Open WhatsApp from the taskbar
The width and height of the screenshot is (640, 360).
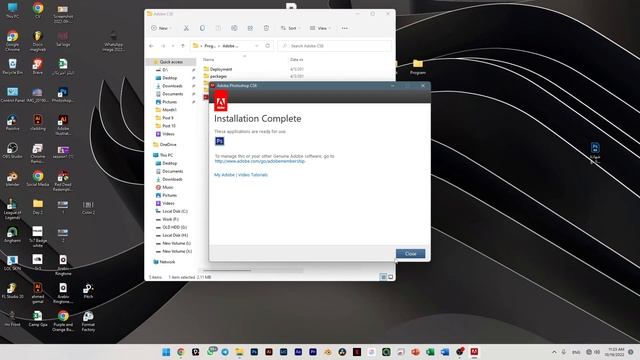click(211, 351)
